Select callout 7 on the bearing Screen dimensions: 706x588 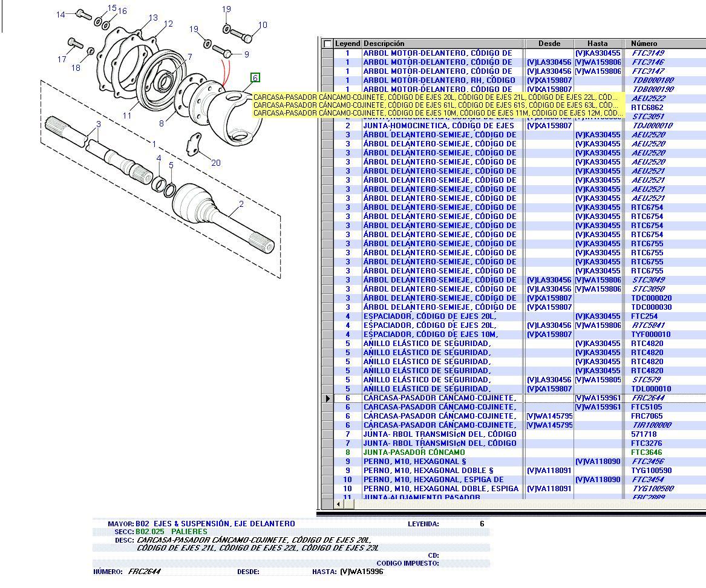tap(189, 57)
